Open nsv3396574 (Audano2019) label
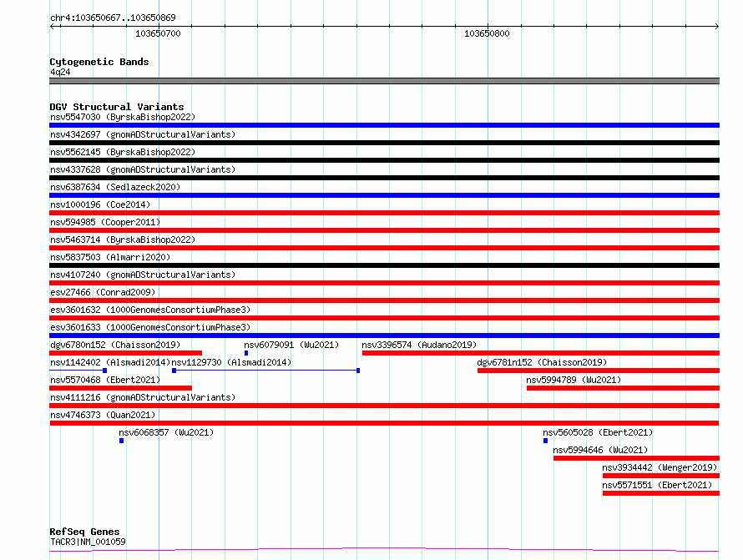This screenshot has height=560, width=743. (419, 345)
